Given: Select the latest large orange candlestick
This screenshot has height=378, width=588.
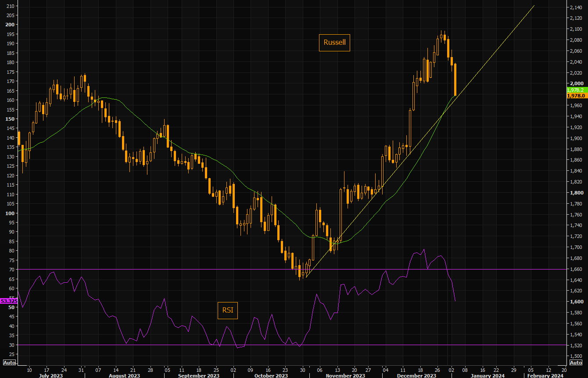Looking at the screenshot, I should (x=455, y=79).
